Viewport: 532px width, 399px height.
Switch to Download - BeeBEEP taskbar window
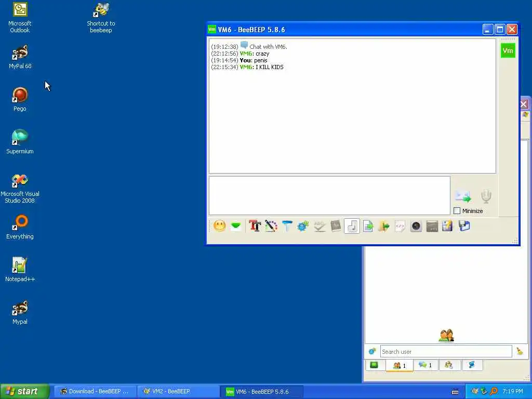(95, 391)
